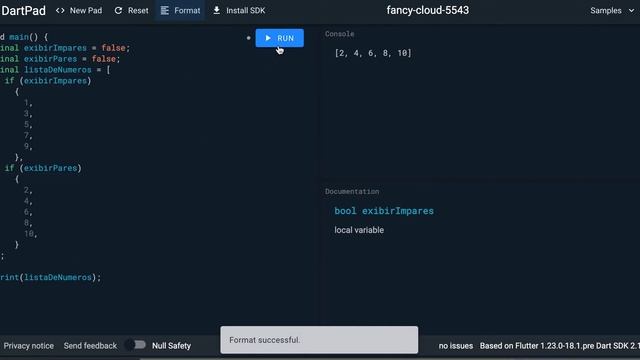Click the Documentation panel label
Screen dimensions: 640x360
(352, 191)
